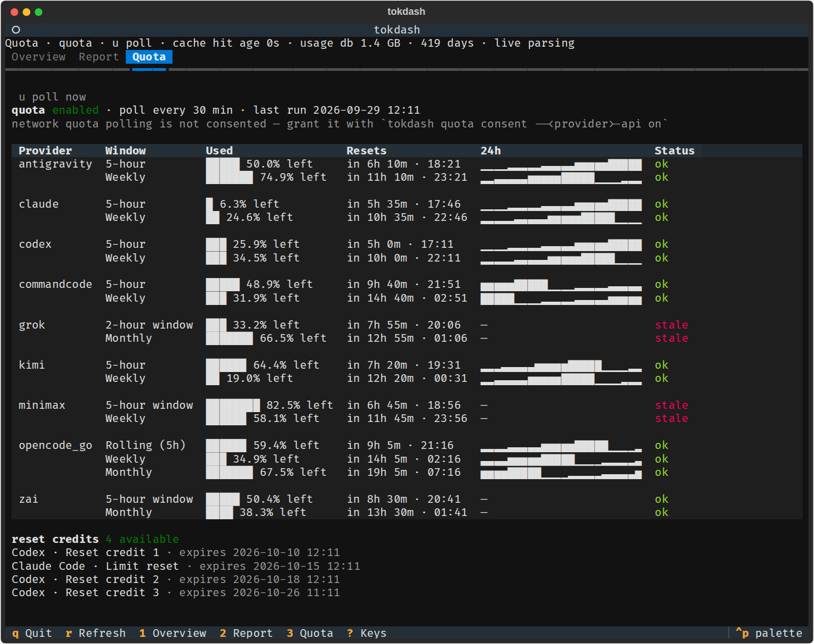Click the zai Monthly usage bar
This screenshot has height=644, width=814.
(x=219, y=512)
